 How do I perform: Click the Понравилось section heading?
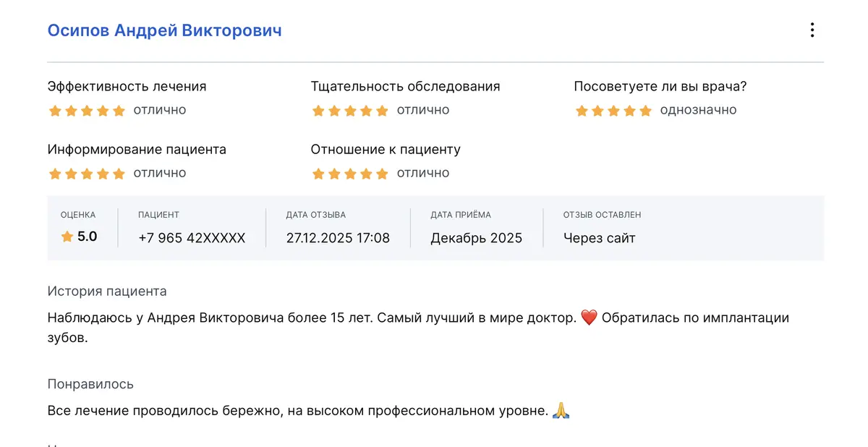pyautogui.click(x=90, y=384)
